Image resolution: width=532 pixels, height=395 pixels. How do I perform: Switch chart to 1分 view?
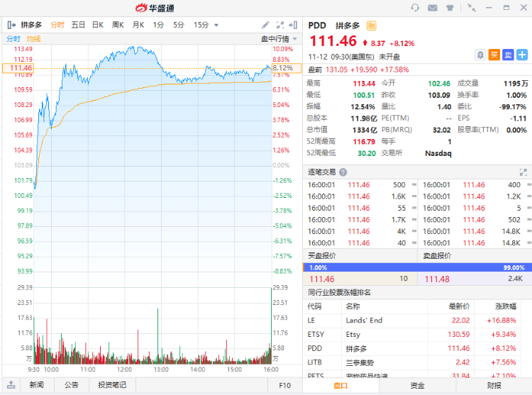[x=158, y=25]
